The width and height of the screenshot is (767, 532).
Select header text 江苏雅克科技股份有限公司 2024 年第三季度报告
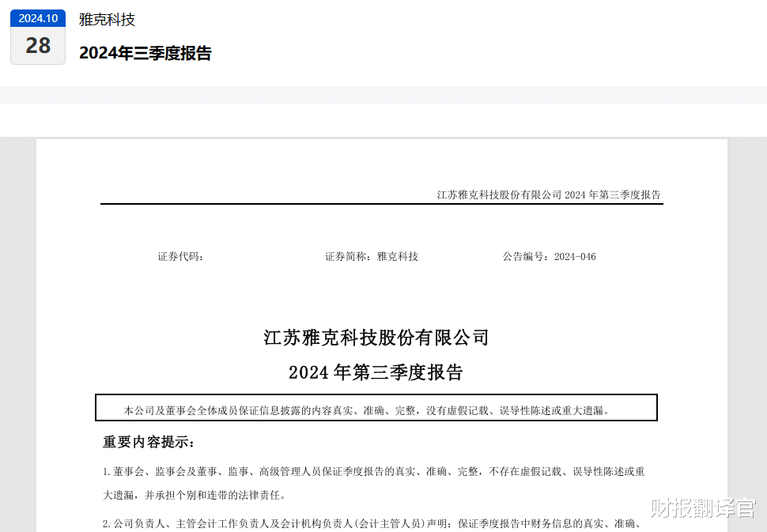tap(548, 194)
